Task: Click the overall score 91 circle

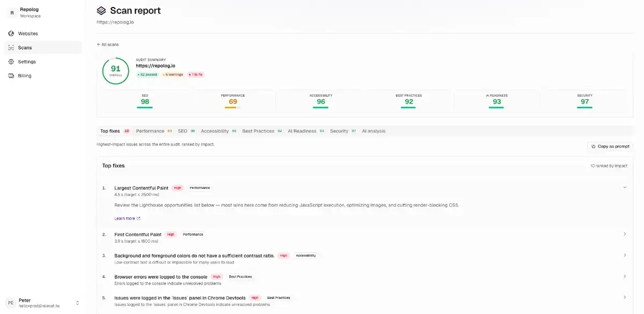Action: pyautogui.click(x=115, y=70)
